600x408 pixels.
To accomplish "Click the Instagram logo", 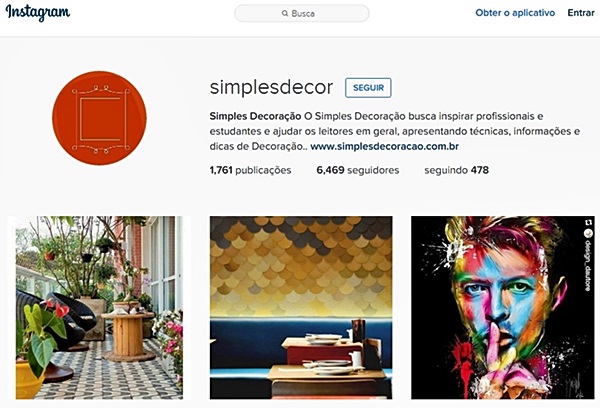I will tap(38, 12).
